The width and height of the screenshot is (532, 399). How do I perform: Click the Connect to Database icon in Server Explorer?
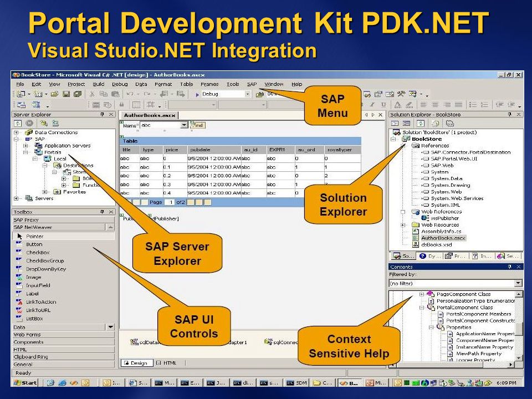point(43,123)
